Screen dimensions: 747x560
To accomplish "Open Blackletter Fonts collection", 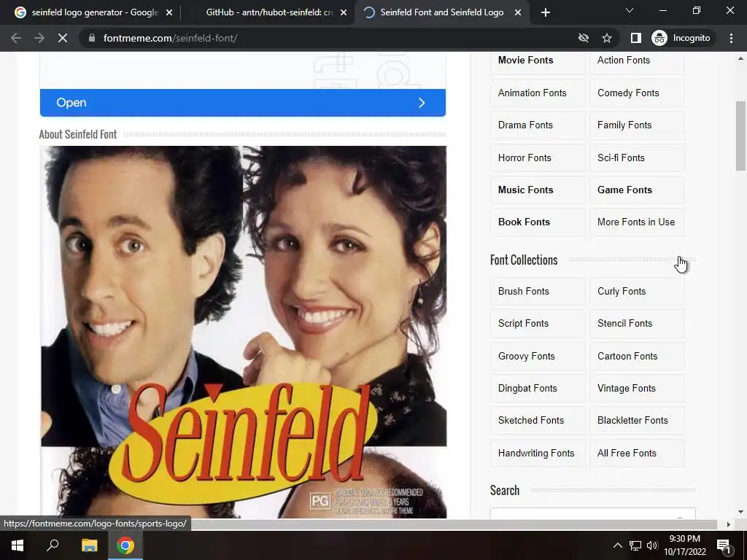I will [637, 421].
